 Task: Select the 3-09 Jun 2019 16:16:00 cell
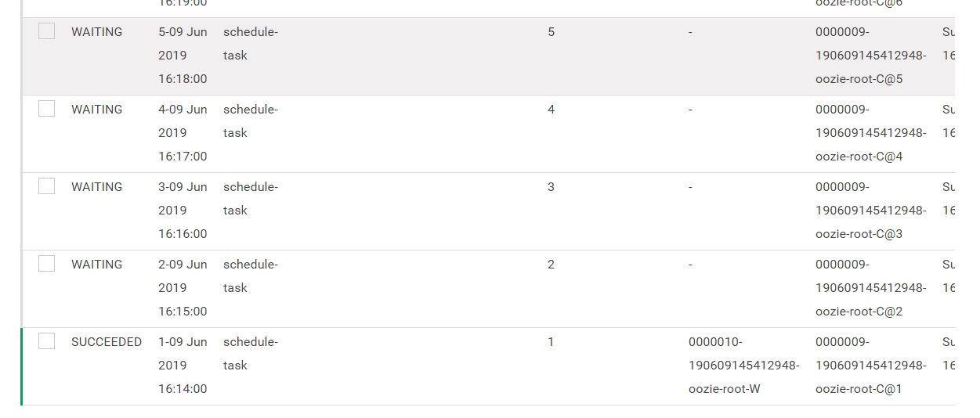183,211
